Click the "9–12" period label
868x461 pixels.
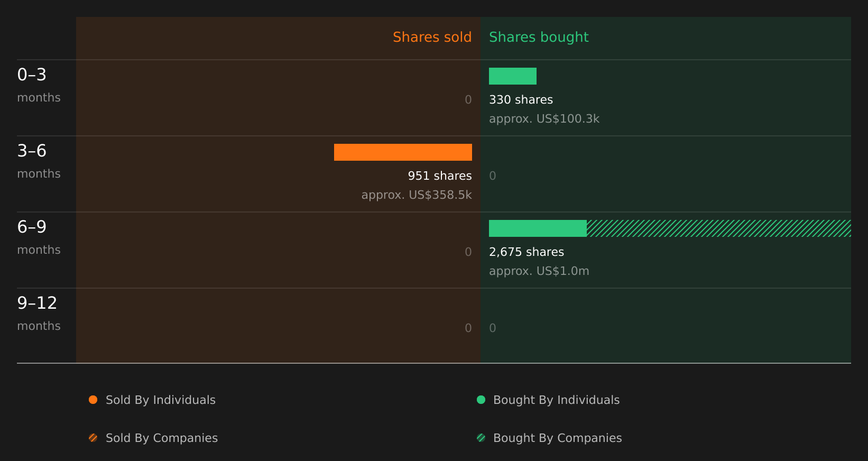[37, 303]
